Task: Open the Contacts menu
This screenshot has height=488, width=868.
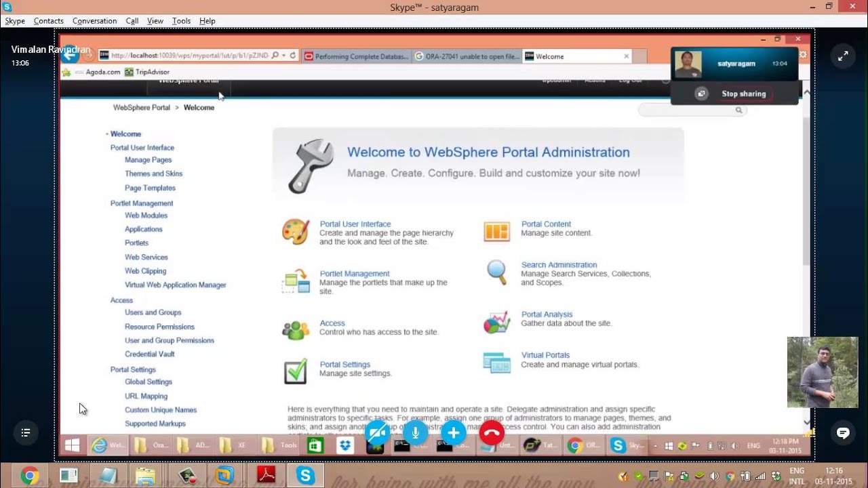Action: 49,21
